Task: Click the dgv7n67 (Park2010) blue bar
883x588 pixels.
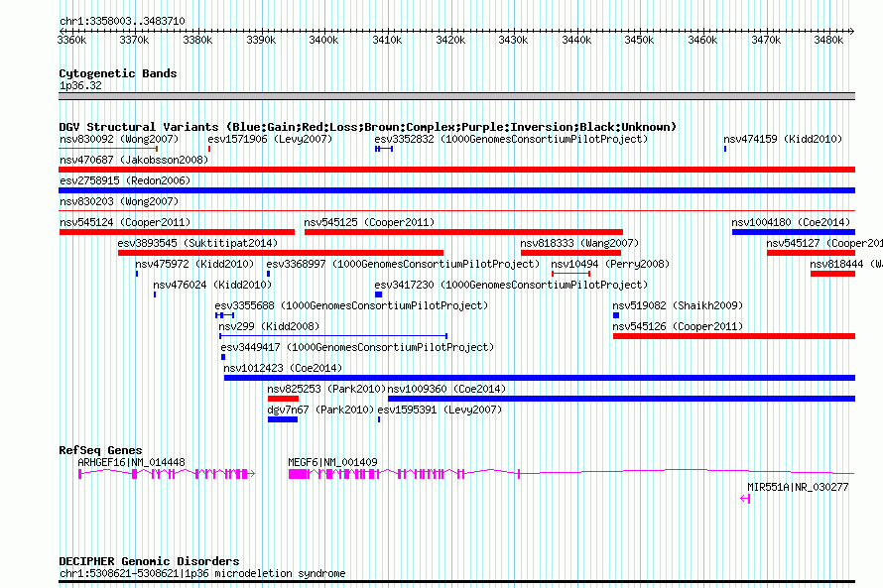Action: click(x=283, y=419)
